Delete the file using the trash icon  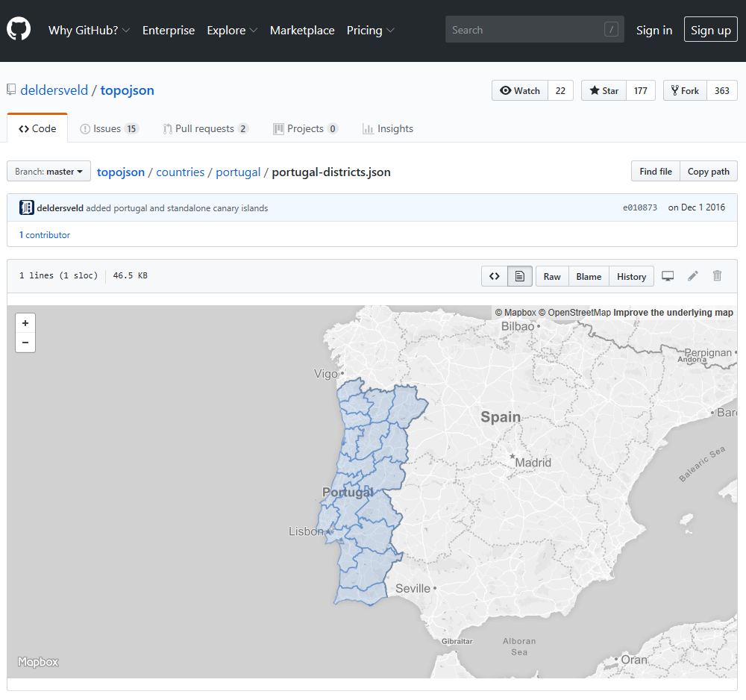(716, 275)
